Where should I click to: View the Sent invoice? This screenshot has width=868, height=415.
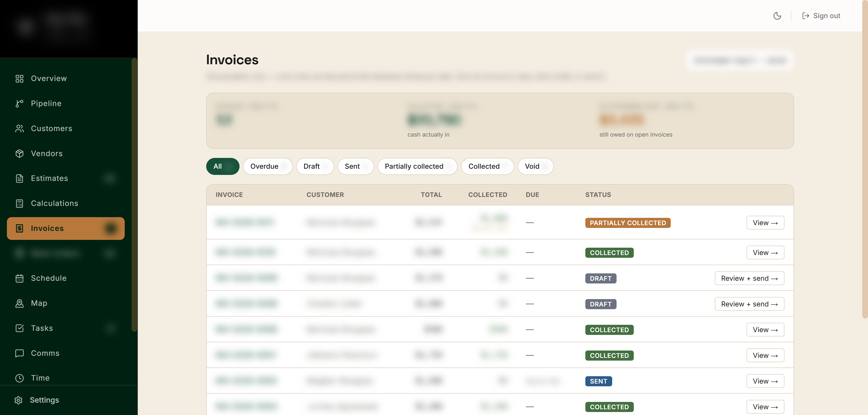pos(765,381)
